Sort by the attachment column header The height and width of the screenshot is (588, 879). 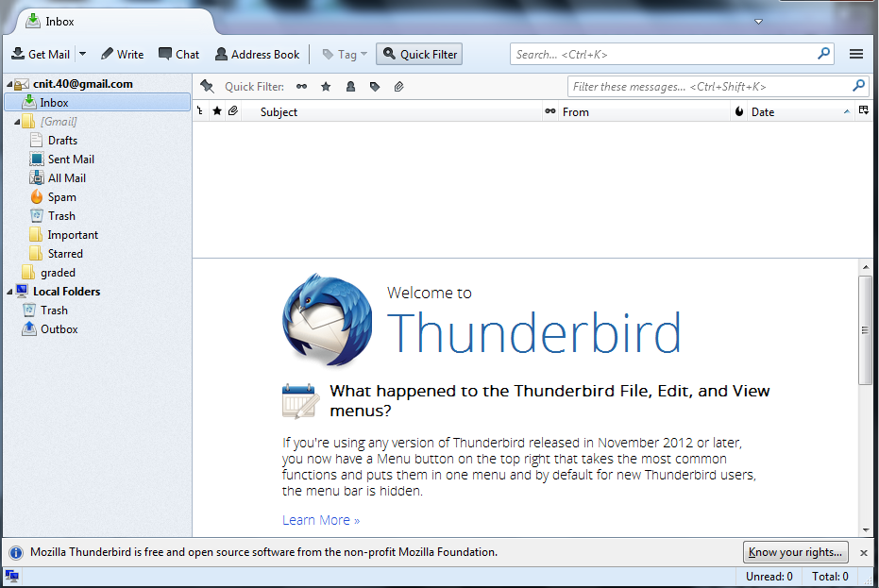click(233, 111)
